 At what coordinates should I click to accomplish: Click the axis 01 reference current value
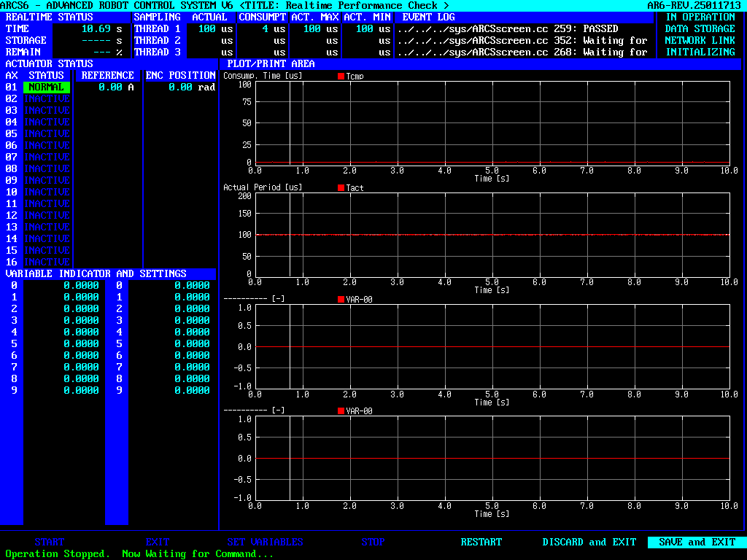110,87
